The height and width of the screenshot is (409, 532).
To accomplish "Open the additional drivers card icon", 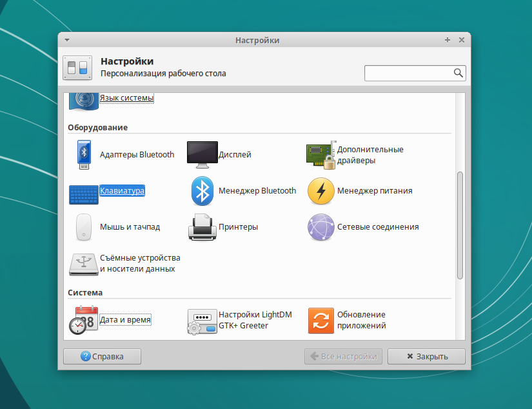I will click(x=321, y=155).
